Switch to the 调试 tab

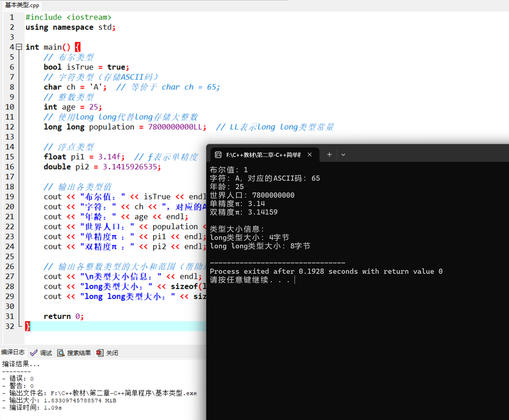pyautogui.click(x=41, y=353)
